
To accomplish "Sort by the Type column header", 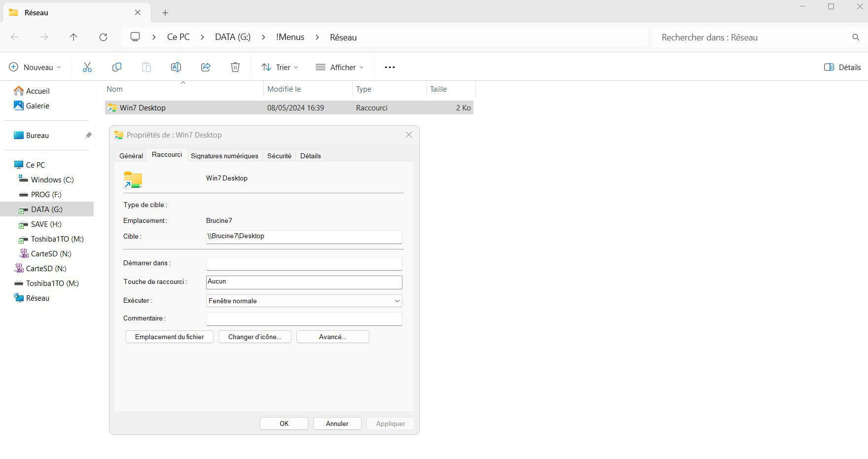I will 389,89.
